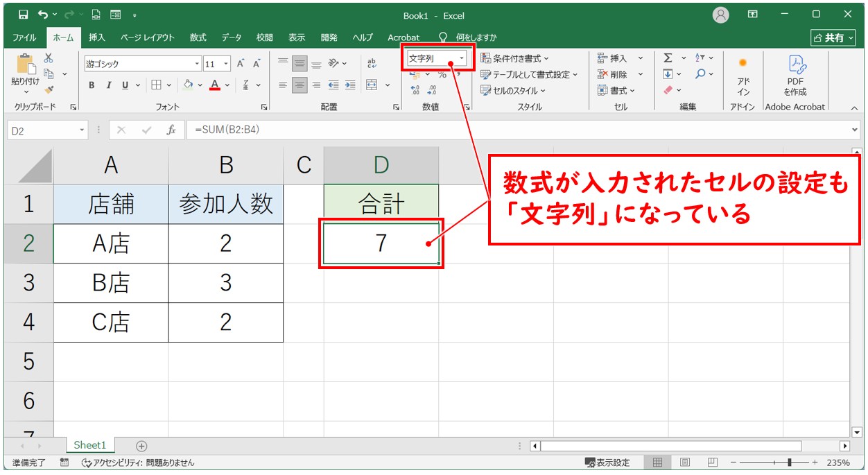868x475 pixels.
Task: Increase the font size
Action: (x=241, y=64)
